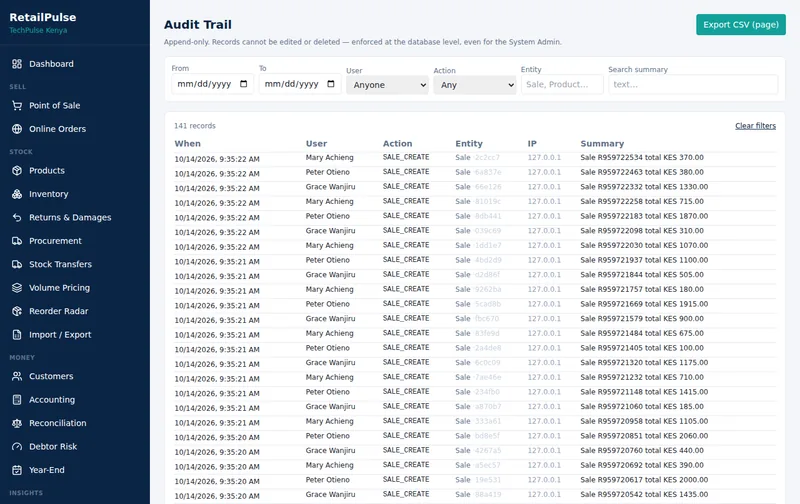800x504 pixels.
Task: Select summary Sale R959722534 total KES 370.00
Action: click(642, 158)
